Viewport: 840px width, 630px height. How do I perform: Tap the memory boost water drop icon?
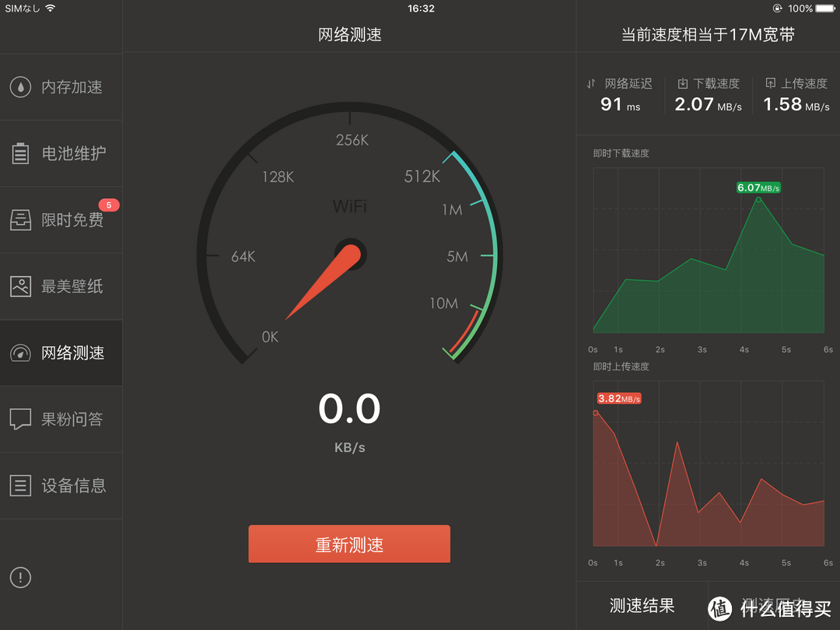pyautogui.click(x=20, y=87)
